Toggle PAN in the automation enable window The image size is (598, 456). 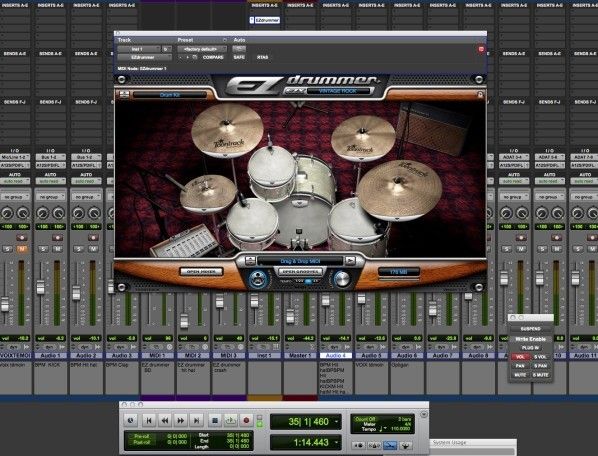(520, 366)
